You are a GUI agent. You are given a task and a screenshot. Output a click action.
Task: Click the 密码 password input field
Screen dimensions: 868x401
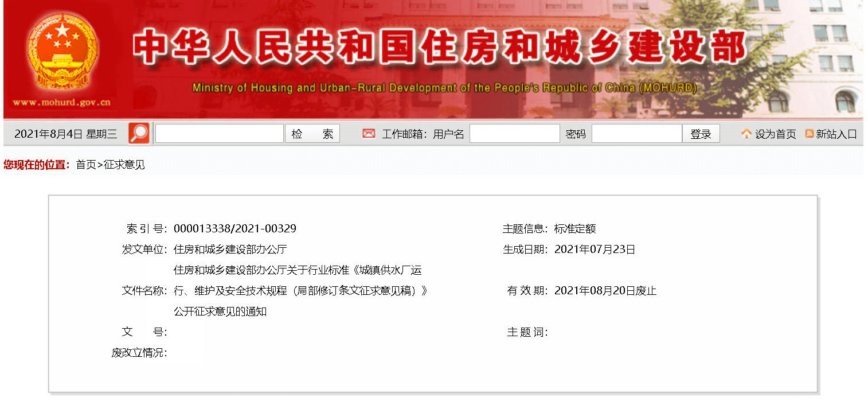pyautogui.click(x=636, y=134)
